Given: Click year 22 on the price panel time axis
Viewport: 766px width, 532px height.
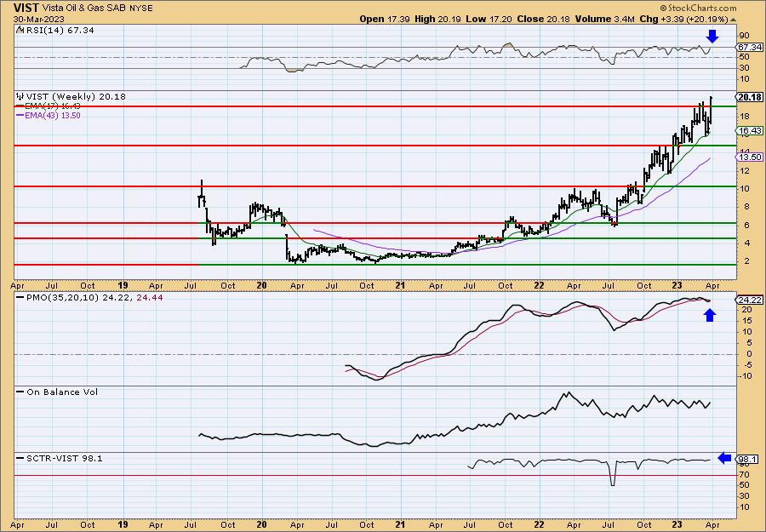Looking at the screenshot, I should coord(539,285).
